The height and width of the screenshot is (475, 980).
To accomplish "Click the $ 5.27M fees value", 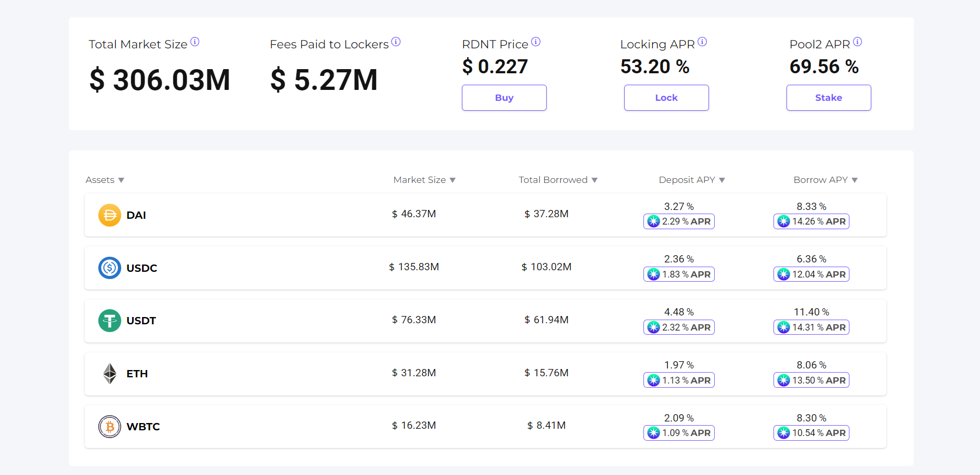I will pos(324,80).
